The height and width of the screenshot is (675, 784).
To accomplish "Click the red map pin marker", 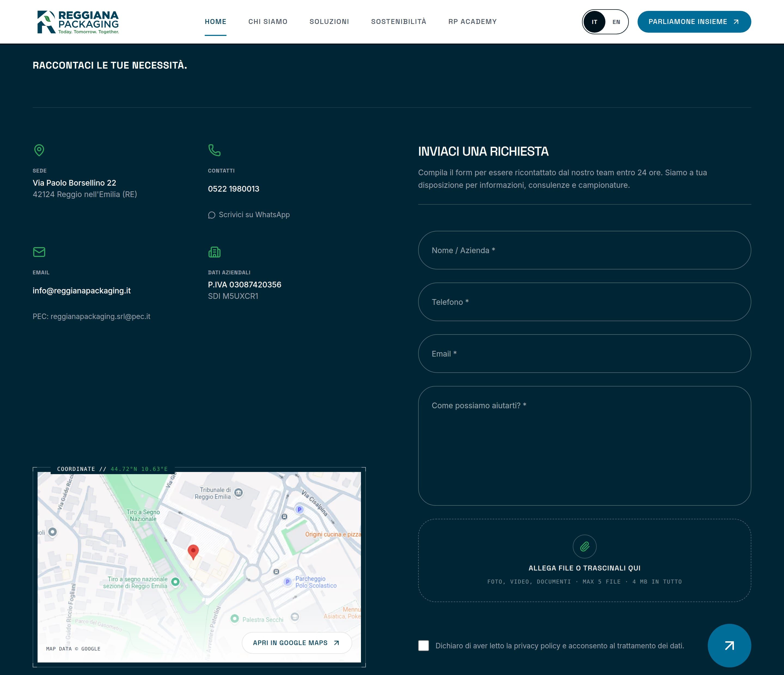I will point(193,552).
